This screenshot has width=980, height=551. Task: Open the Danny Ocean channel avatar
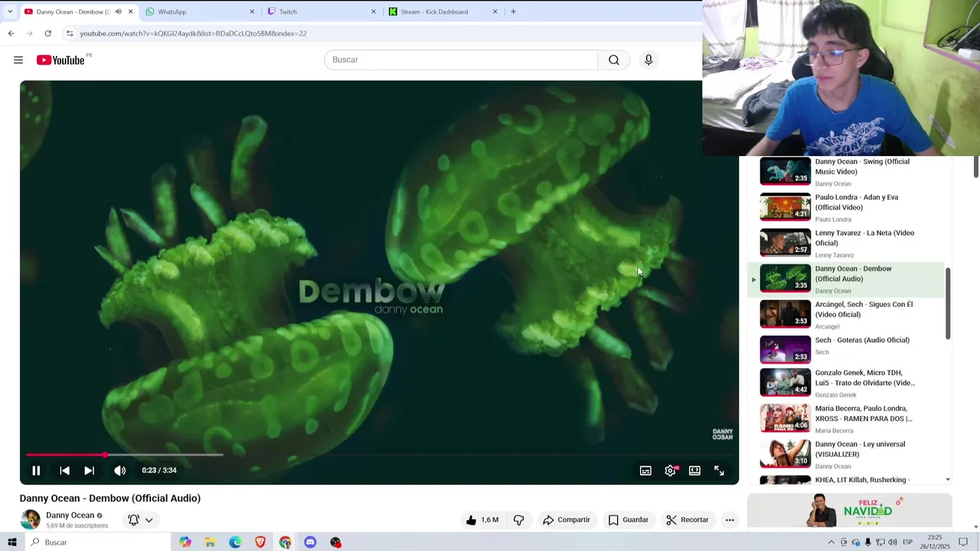coord(30,520)
